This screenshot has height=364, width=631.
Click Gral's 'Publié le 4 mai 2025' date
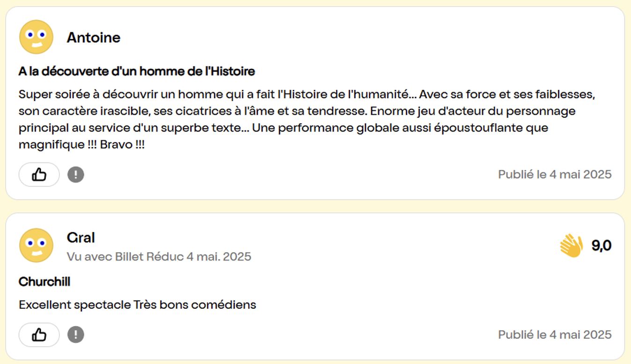tap(555, 335)
